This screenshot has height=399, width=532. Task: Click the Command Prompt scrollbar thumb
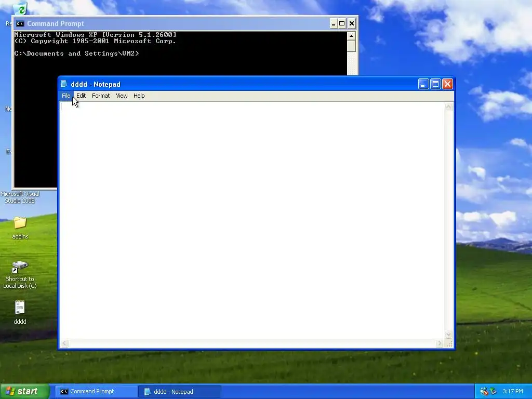pos(351,46)
